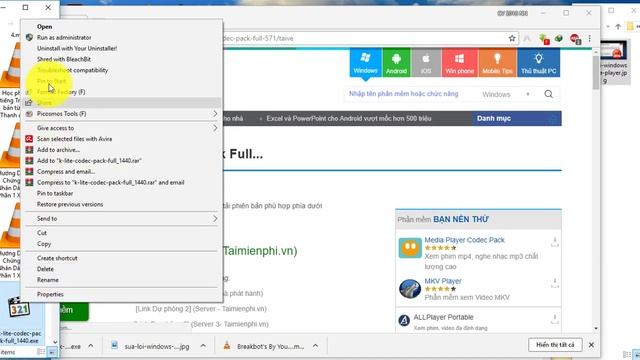Open ALLPlayer Portable link
Image resolution: width=640 pixels, height=360 pixels.
[x=443, y=317]
